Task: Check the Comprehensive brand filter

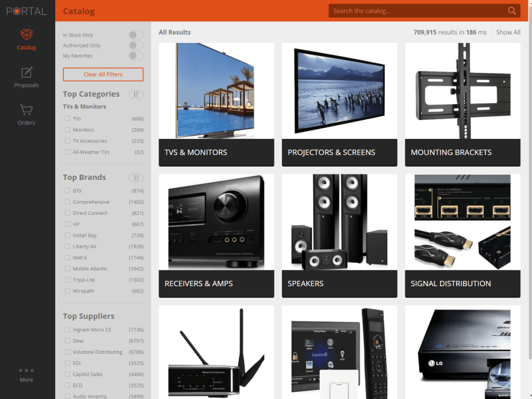Action: tap(68, 202)
